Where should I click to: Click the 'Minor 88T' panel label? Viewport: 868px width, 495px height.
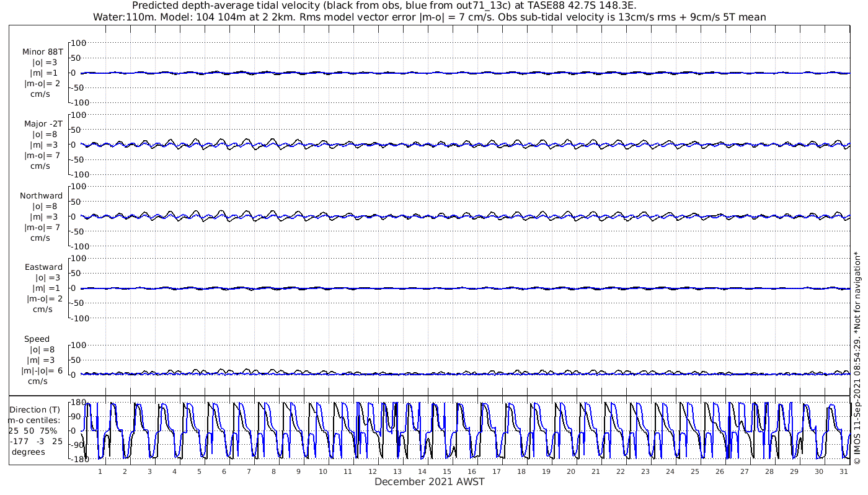click(43, 53)
